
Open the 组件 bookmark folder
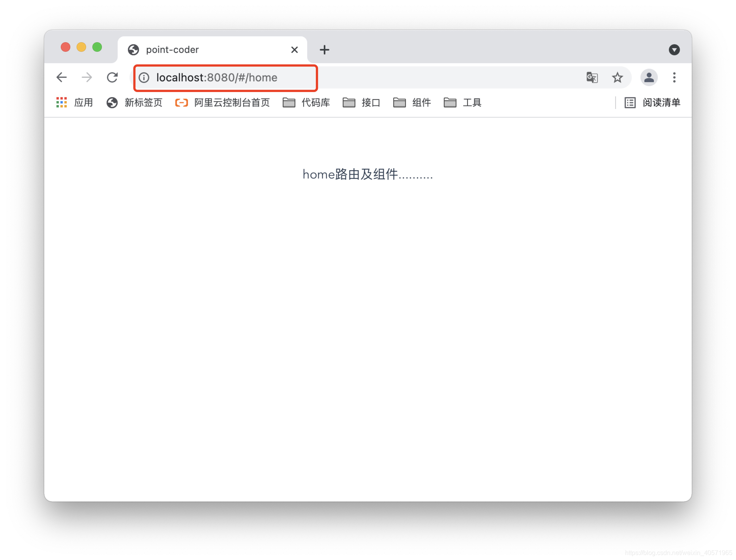(x=412, y=103)
